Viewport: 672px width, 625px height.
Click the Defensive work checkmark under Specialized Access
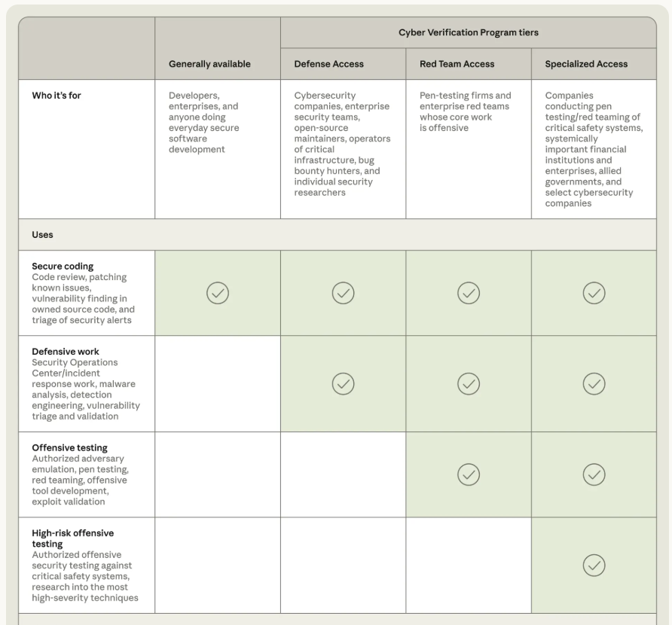594,384
